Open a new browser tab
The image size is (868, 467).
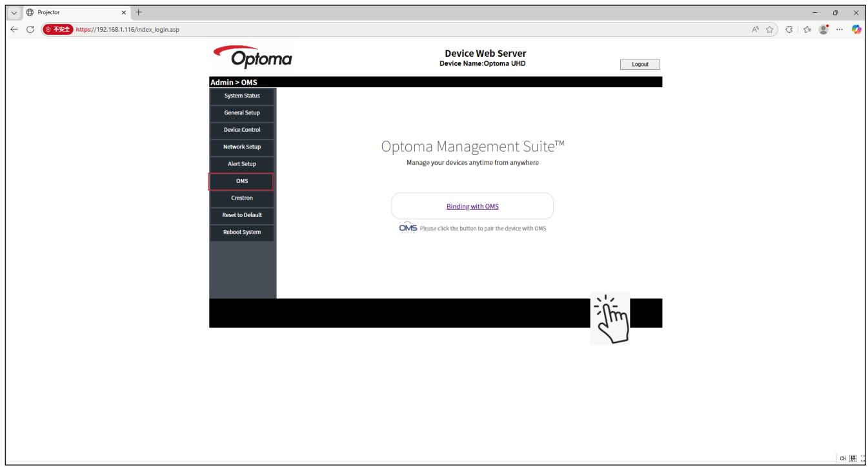[x=138, y=12]
